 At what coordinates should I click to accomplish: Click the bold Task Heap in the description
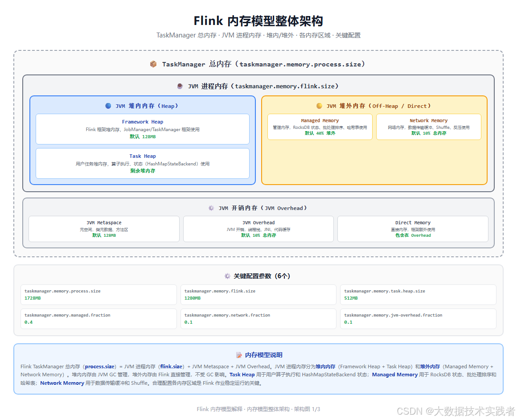(242, 375)
